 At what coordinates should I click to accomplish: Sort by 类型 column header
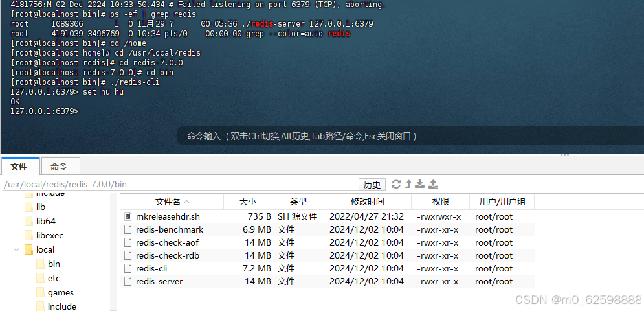[x=298, y=202]
